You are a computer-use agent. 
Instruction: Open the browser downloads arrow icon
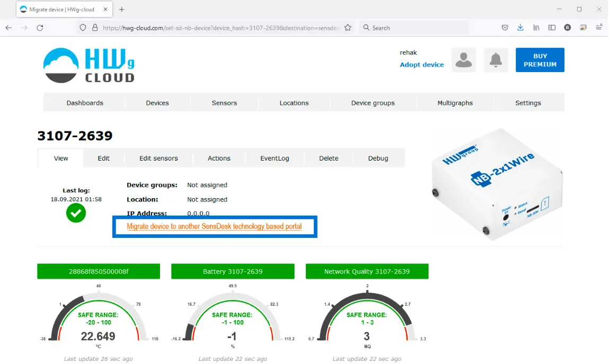click(520, 28)
